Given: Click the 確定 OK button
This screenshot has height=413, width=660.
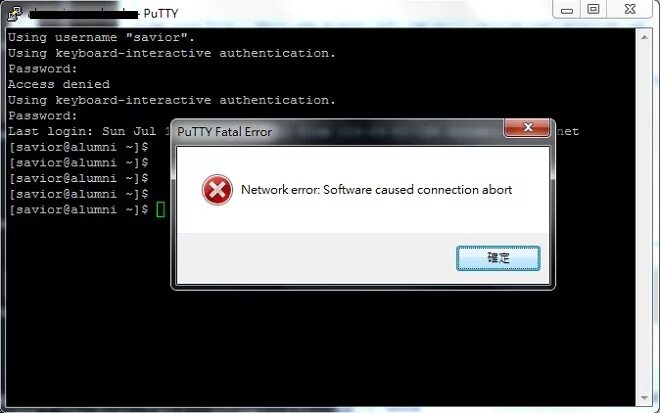Looking at the screenshot, I should coord(498,258).
